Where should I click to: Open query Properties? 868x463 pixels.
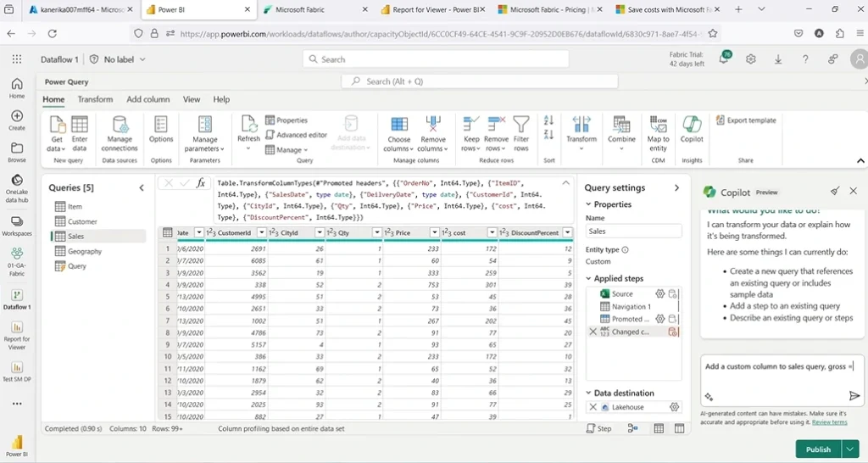[x=287, y=120]
